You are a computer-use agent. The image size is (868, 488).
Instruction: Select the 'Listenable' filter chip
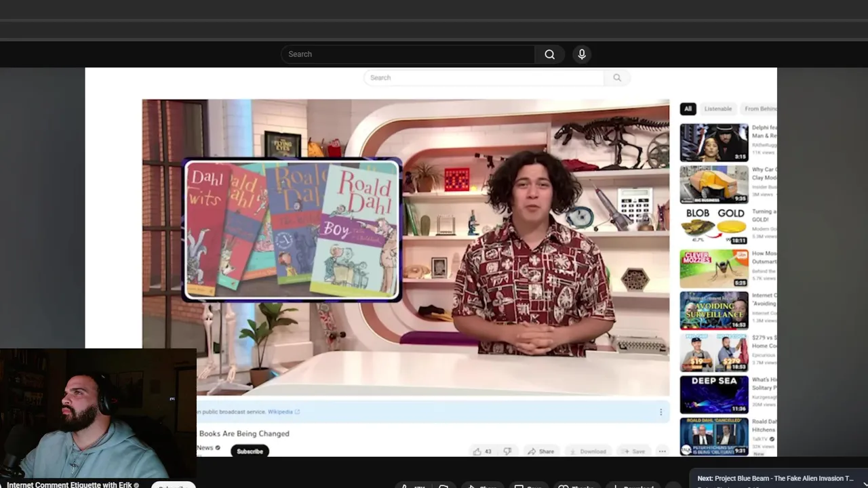click(717, 108)
